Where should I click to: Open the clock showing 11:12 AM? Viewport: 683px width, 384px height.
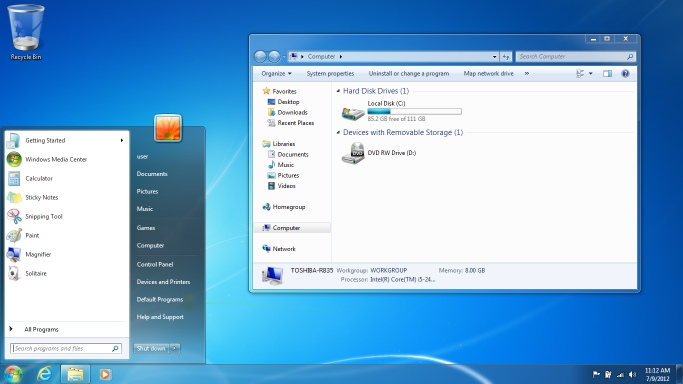click(x=657, y=374)
